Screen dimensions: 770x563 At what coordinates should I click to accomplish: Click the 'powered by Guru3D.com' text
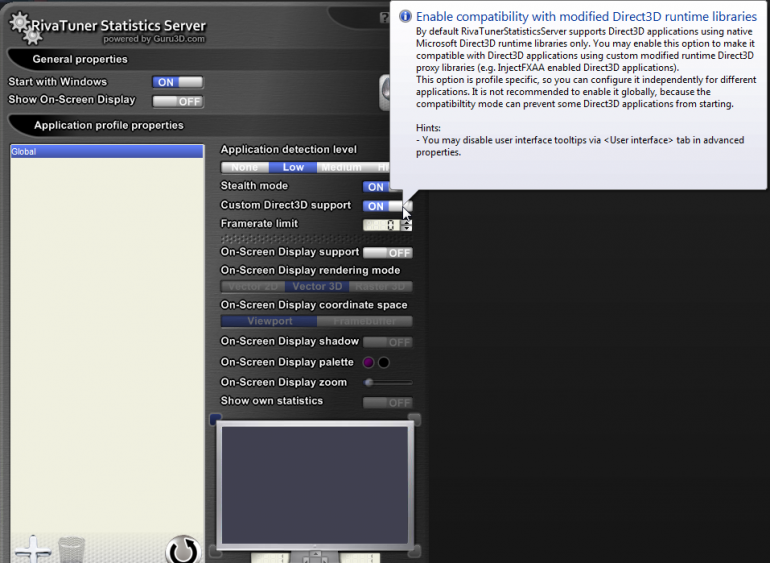point(154,39)
